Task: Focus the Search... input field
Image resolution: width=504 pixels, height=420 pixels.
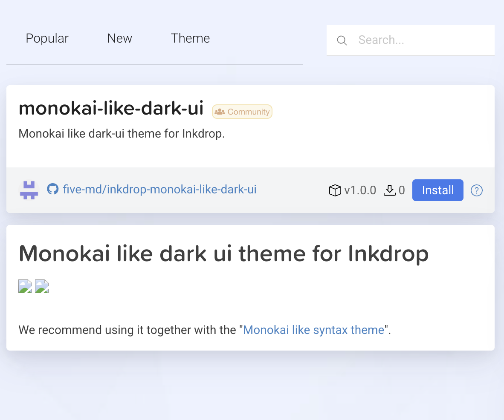Action: pos(422,40)
